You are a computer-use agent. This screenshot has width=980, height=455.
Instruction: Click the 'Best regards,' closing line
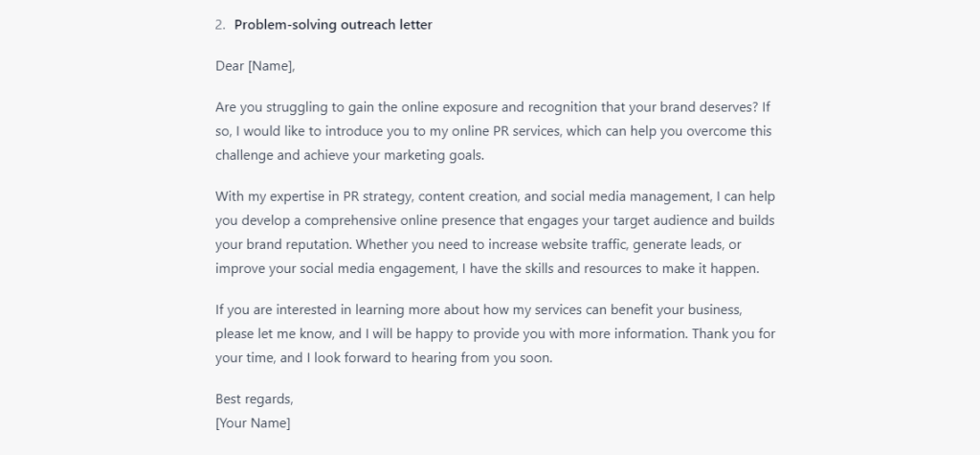pos(255,399)
